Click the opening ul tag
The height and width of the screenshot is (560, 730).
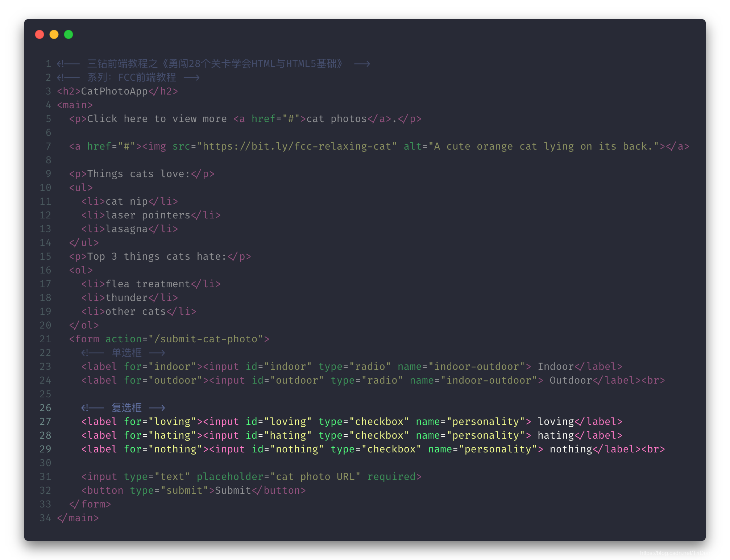click(x=81, y=188)
